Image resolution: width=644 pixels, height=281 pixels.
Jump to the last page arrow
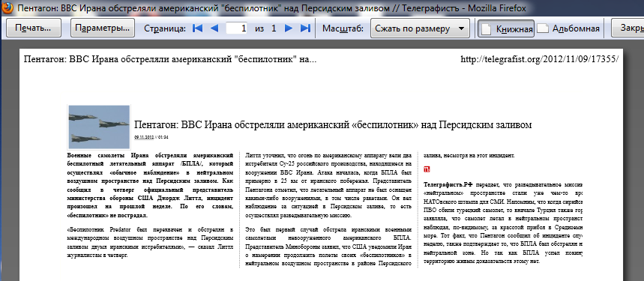(x=305, y=28)
